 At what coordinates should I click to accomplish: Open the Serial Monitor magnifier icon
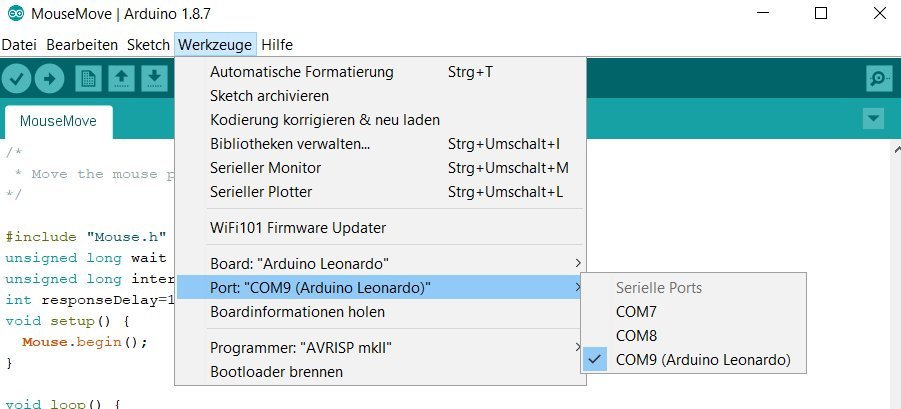[x=879, y=79]
